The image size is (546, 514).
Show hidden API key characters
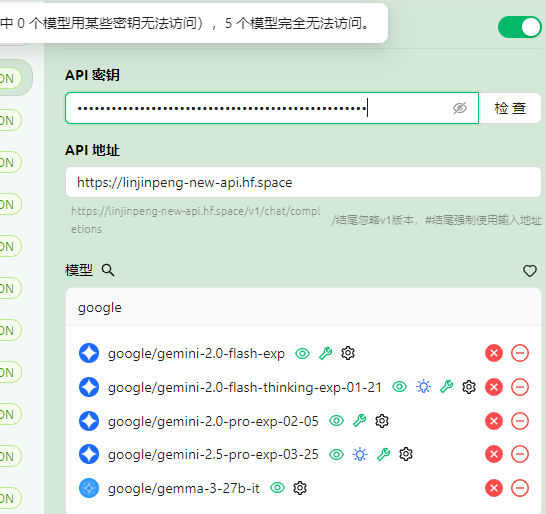click(x=460, y=108)
